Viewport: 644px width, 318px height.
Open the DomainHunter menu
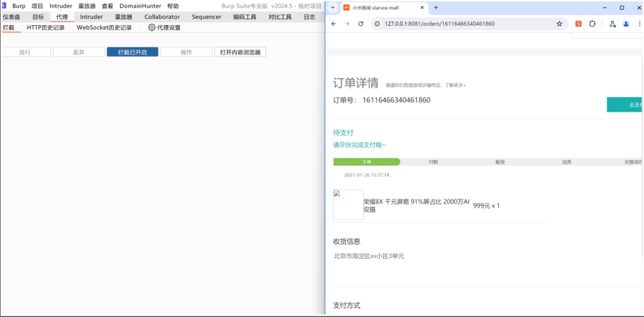click(x=140, y=6)
